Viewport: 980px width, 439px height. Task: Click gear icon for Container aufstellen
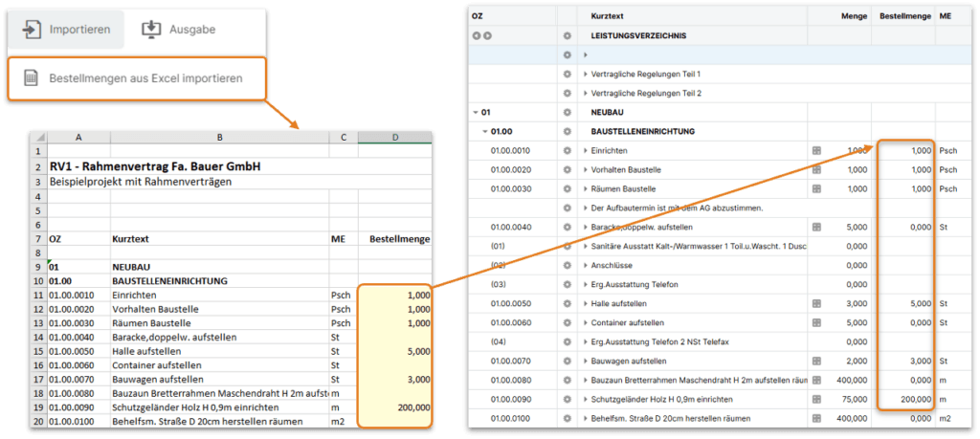(x=568, y=322)
